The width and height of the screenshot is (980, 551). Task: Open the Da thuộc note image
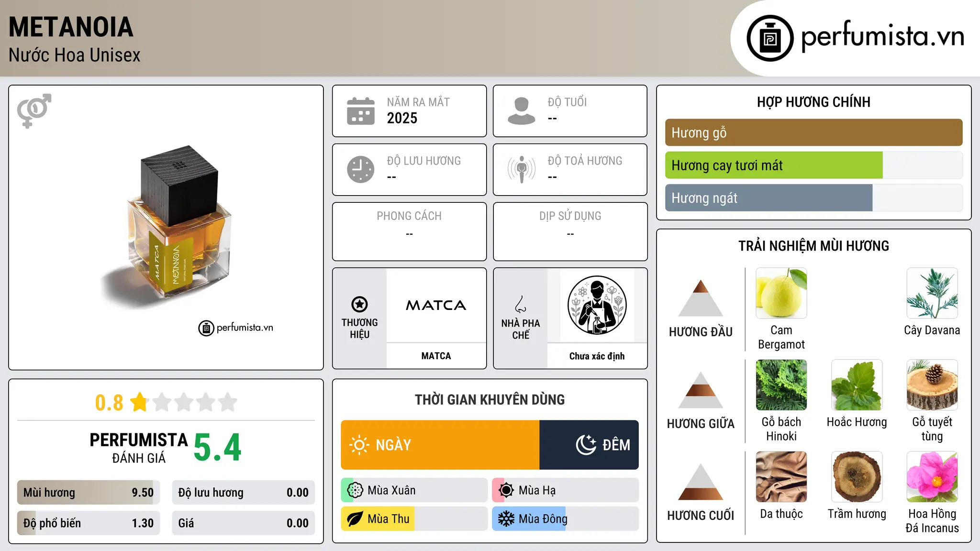[781, 477]
